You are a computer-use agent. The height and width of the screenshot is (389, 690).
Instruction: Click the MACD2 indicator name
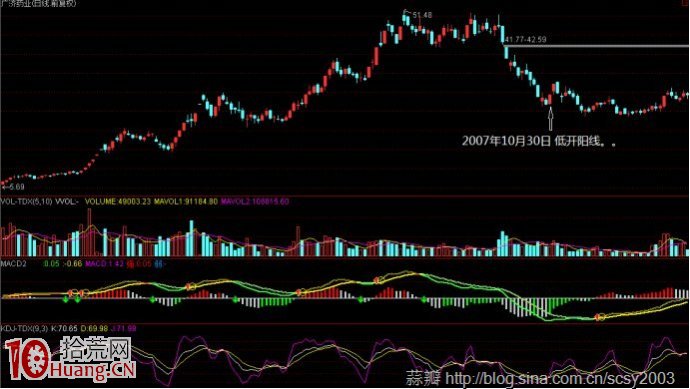13,264
